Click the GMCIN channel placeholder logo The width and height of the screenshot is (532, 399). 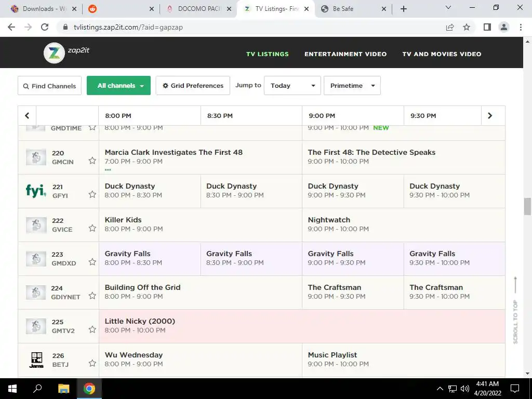[36, 157]
